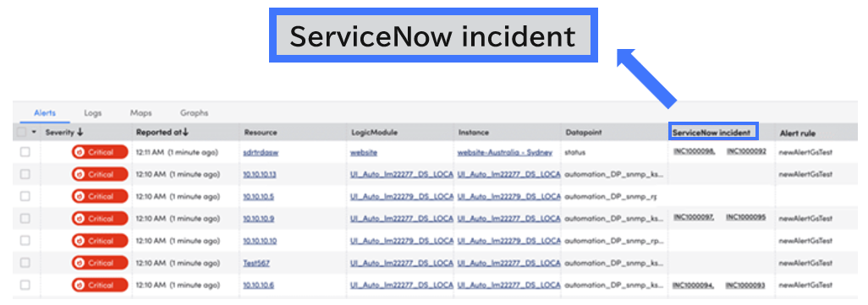Click the Critical badge for 10.10.10.13
The image size is (868, 305).
[100, 175]
